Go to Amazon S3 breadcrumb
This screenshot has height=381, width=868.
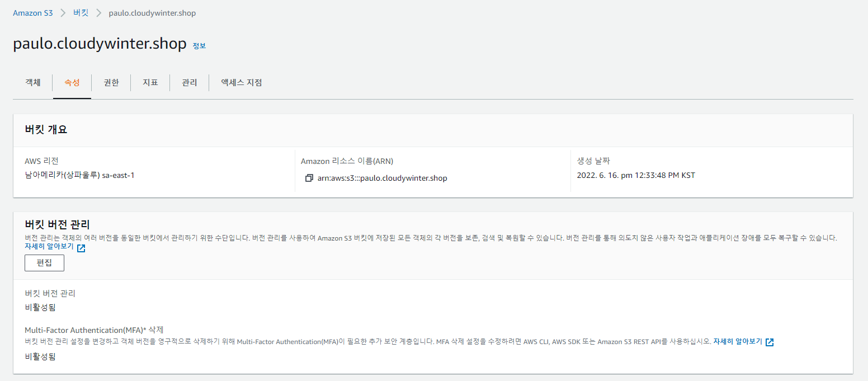pyautogui.click(x=33, y=13)
